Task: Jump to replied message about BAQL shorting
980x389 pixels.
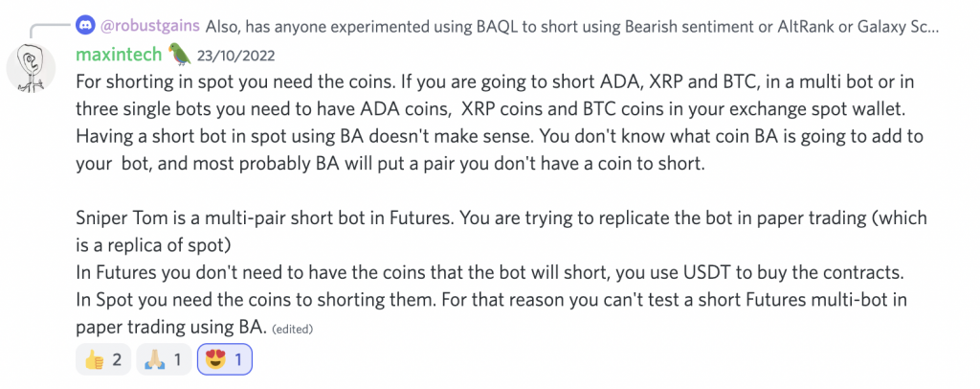Action: point(572,26)
